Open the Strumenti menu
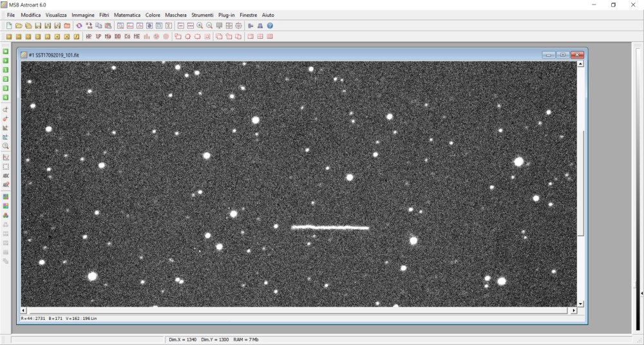This screenshot has width=644, height=345. (x=202, y=15)
